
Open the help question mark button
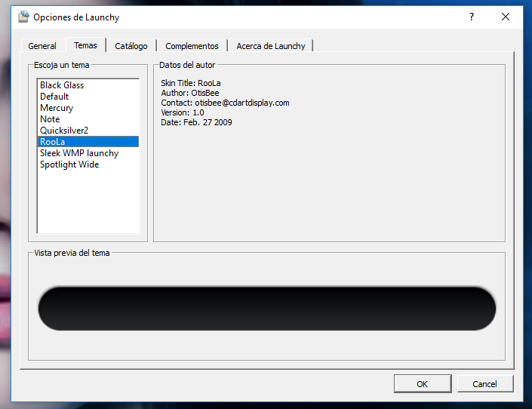pos(472,17)
